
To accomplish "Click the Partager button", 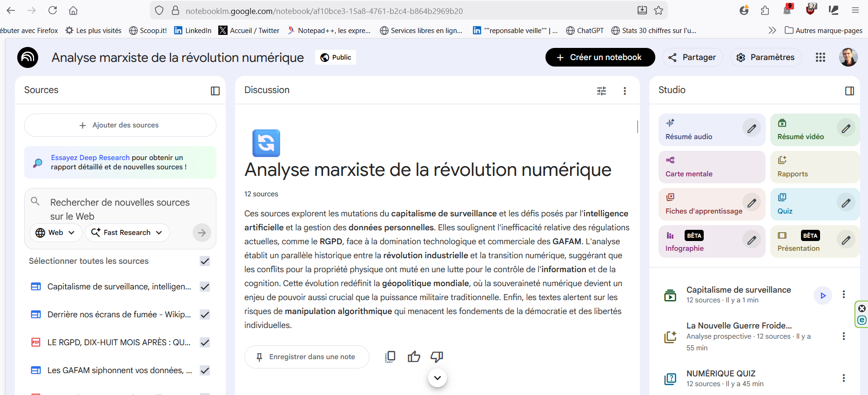I will (693, 57).
